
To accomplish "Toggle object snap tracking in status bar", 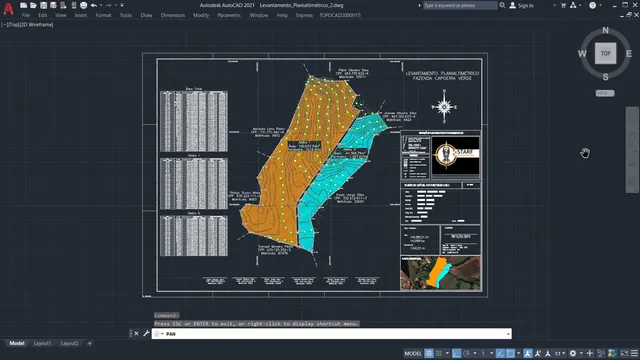I will pos(500,353).
